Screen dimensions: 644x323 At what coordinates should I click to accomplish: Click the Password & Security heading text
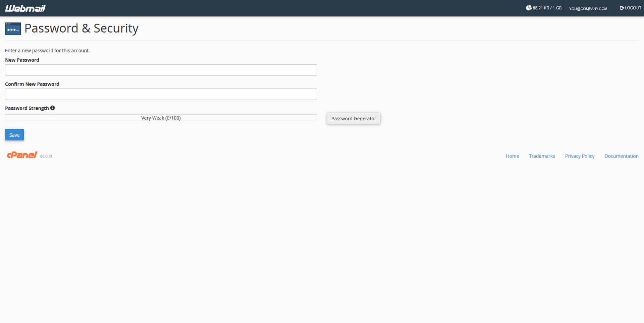[82, 28]
